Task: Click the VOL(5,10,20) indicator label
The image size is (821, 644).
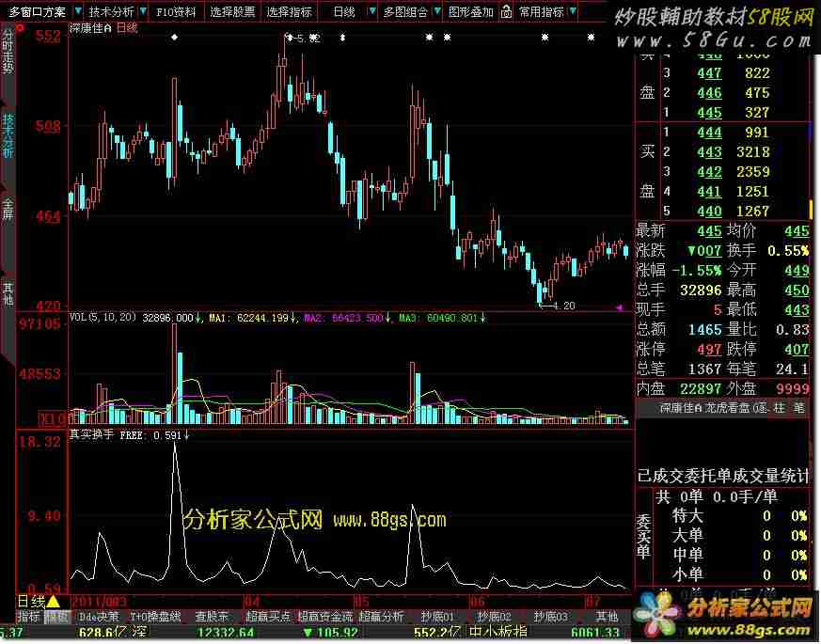Action: [103, 317]
